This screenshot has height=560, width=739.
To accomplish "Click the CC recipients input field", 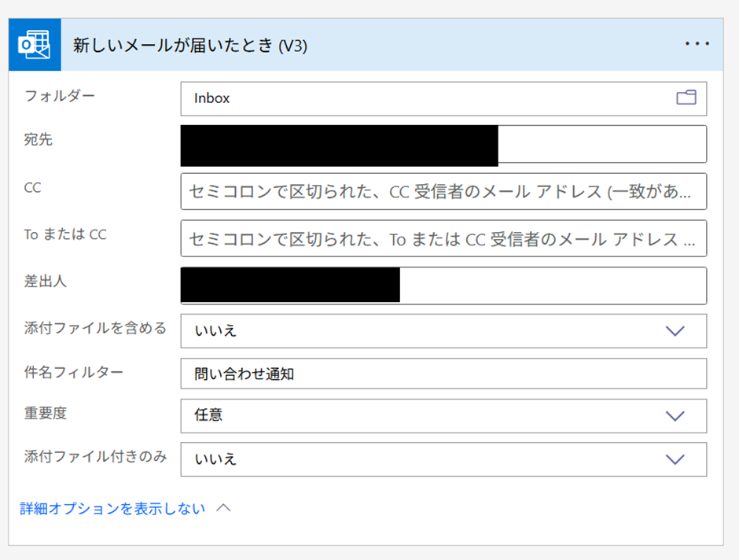I will 443,191.
